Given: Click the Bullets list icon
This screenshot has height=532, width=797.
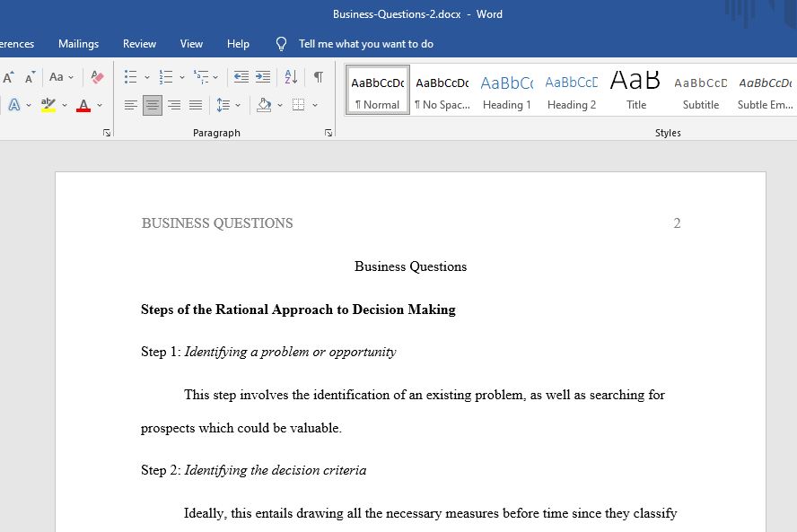Looking at the screenshot, I should pos(131,77).
